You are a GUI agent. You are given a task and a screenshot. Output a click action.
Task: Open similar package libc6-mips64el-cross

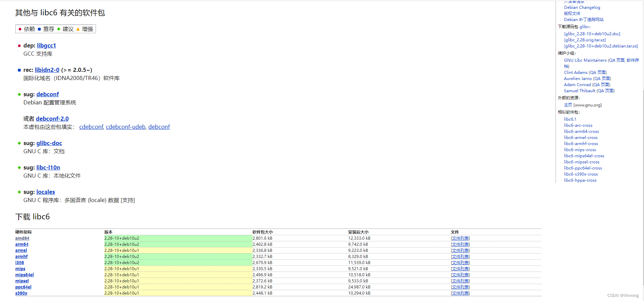(x=584, y=156)
